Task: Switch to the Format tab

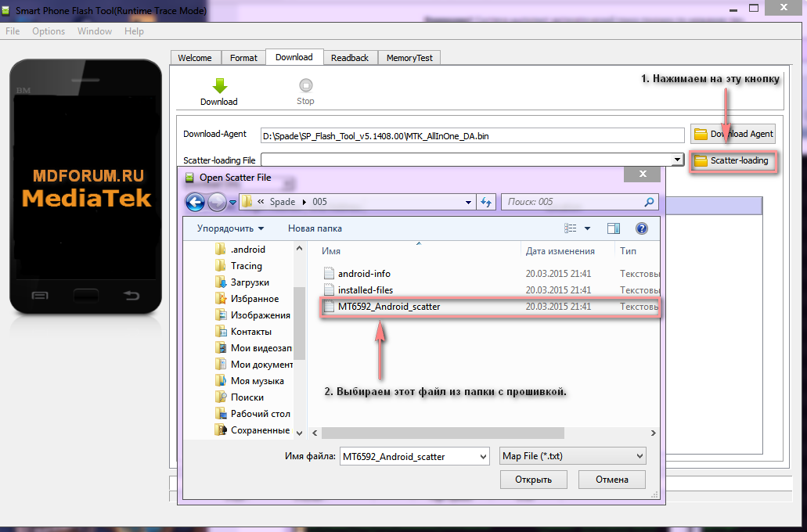Action: tap(243, 58)
